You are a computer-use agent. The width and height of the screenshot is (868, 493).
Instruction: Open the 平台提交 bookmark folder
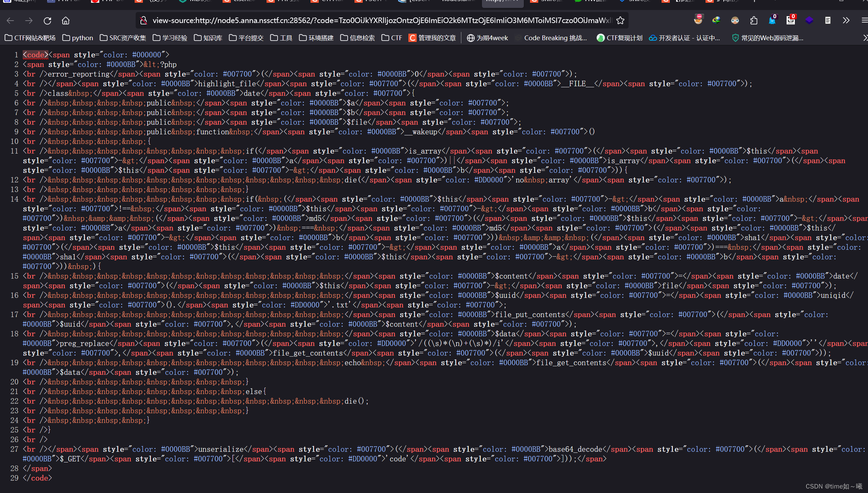tap(246, 38)
